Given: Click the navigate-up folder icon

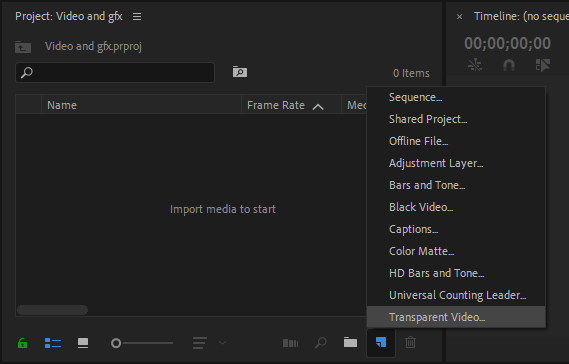Looking at the screenshot, I should pyautogui.click(x=23, y=47).
